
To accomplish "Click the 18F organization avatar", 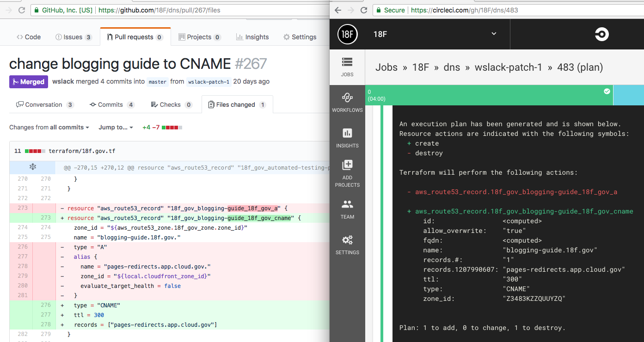I will point(348,34).
